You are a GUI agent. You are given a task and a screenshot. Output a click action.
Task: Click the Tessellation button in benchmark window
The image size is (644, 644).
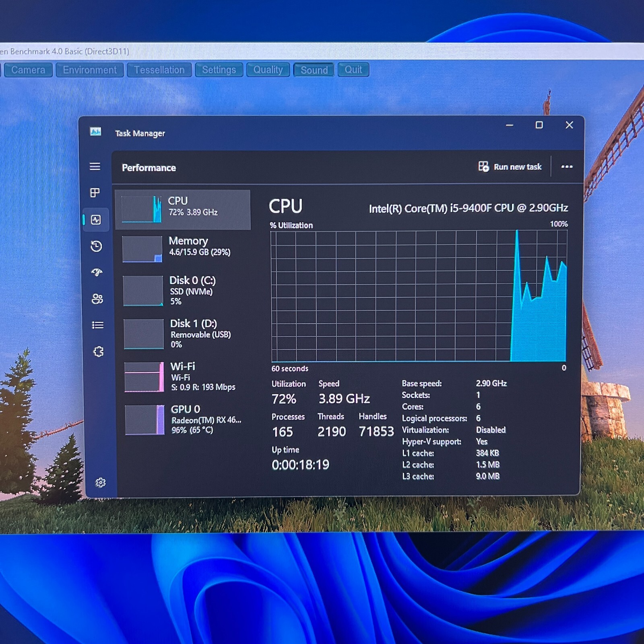[x=159, y=70]
